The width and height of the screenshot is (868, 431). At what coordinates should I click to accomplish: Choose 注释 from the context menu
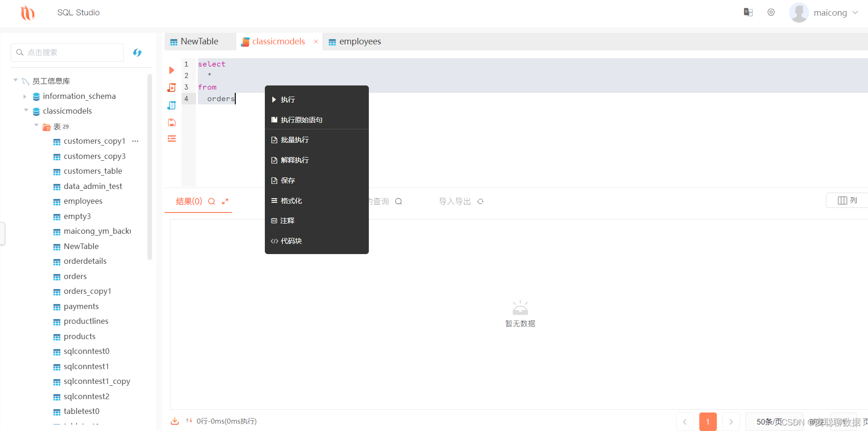pos(317,220)
